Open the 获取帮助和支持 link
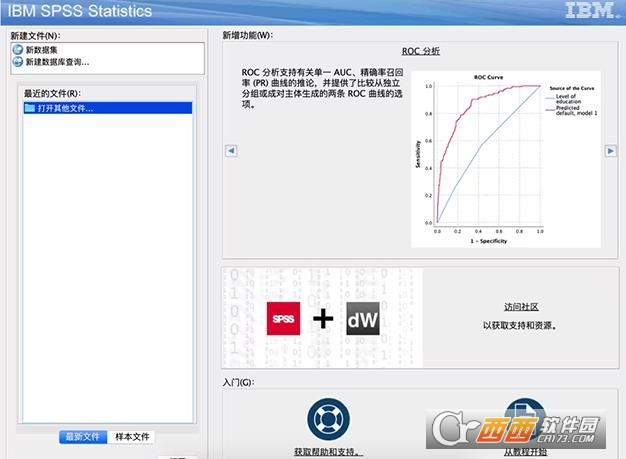 329,452
